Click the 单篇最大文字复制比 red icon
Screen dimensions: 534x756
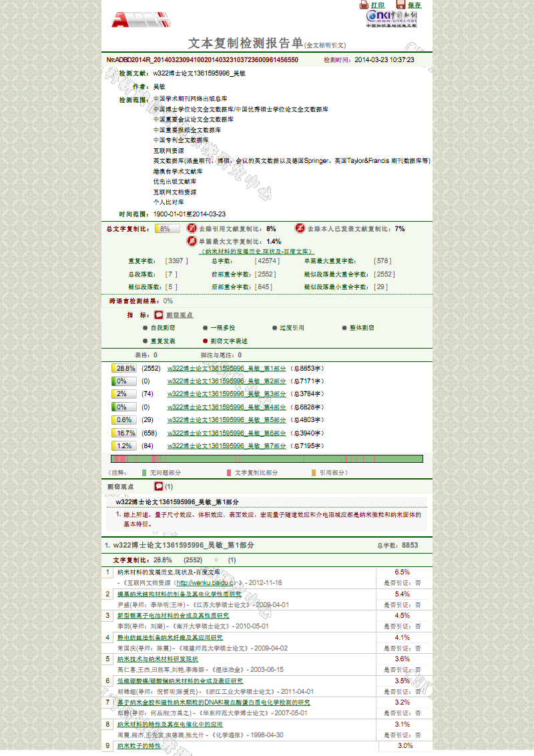click(192, 241)
